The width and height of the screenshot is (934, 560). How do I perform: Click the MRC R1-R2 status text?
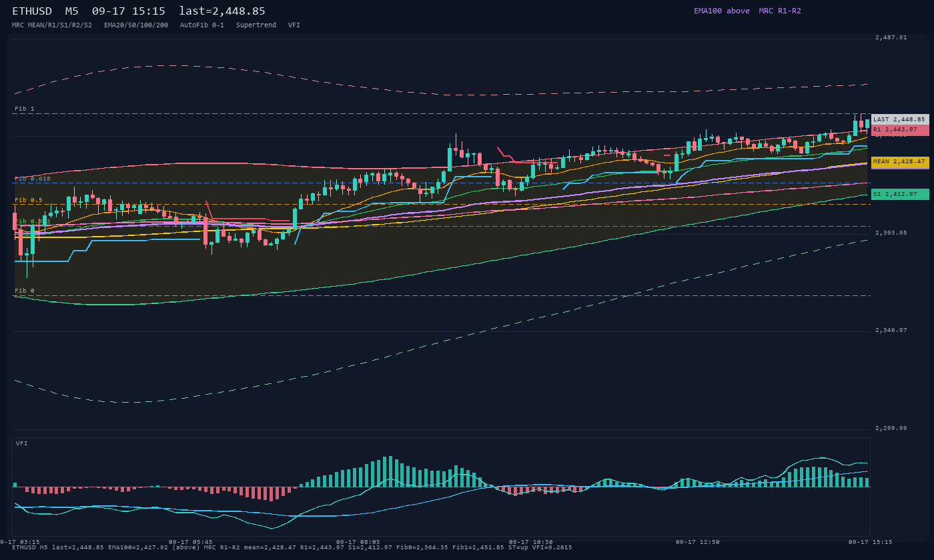pyautogui.click(x=780, y=11)
